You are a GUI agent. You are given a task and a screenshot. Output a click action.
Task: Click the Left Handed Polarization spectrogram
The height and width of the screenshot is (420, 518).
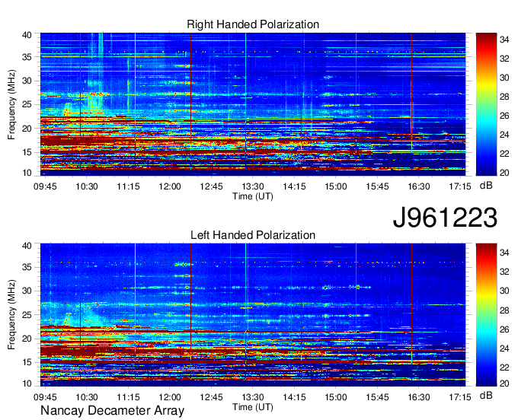pyautogui.click(x=253, y=315)
